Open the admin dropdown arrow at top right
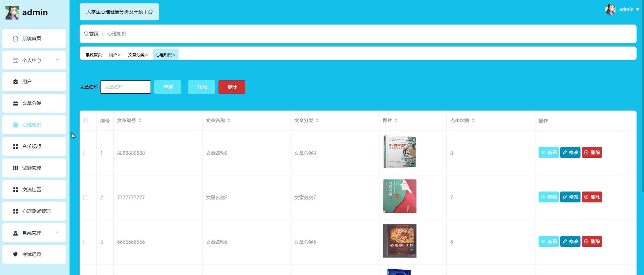Screen dimensions: 644x275 pos(637,10)
